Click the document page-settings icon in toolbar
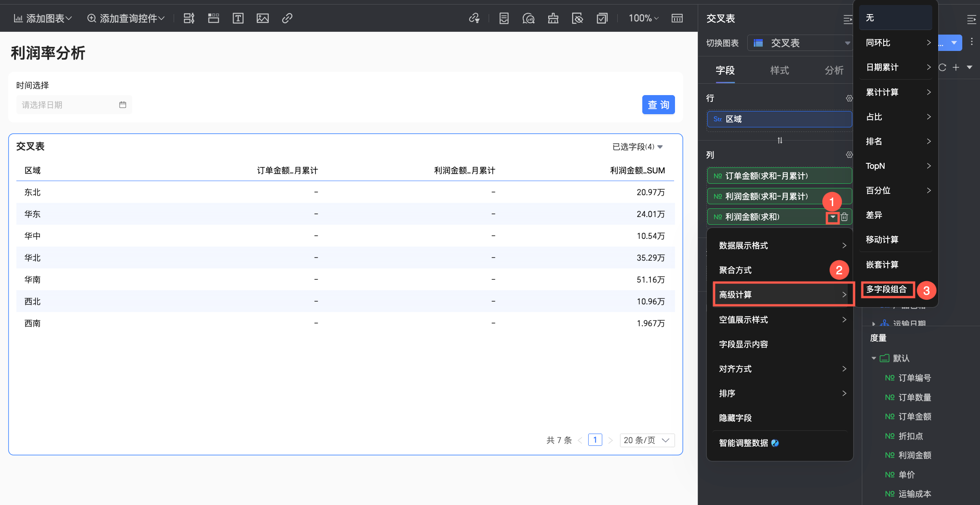This screenshot has height=505, width=980. point(504,18)
